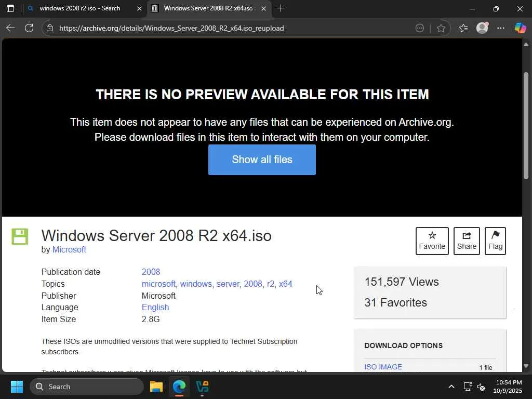Screen dimensions: 532x399
Task: Open the windows topic link
Action: [196, 284]
